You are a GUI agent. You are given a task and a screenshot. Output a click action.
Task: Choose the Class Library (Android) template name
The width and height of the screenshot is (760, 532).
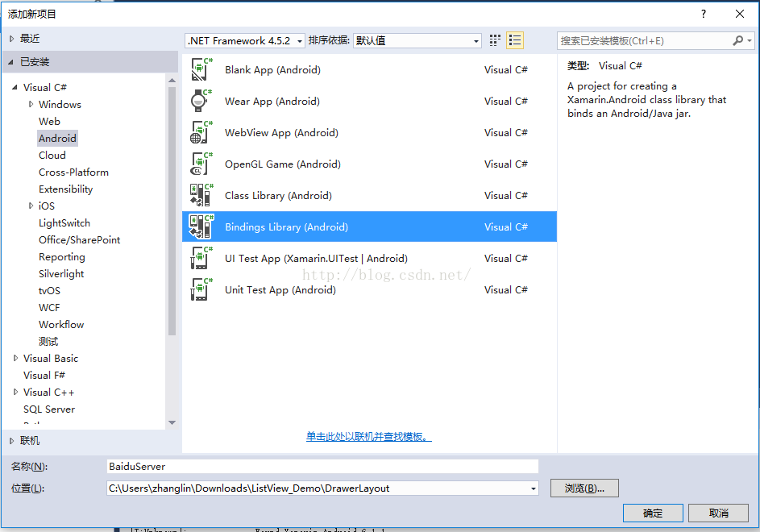(x=278, y=195)
